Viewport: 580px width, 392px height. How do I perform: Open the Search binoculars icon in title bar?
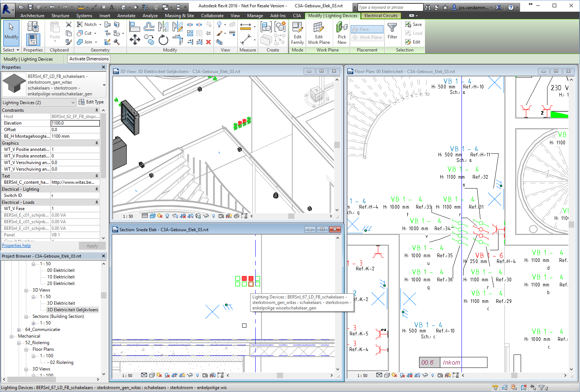pyautogui.click(x=428, y=7)
